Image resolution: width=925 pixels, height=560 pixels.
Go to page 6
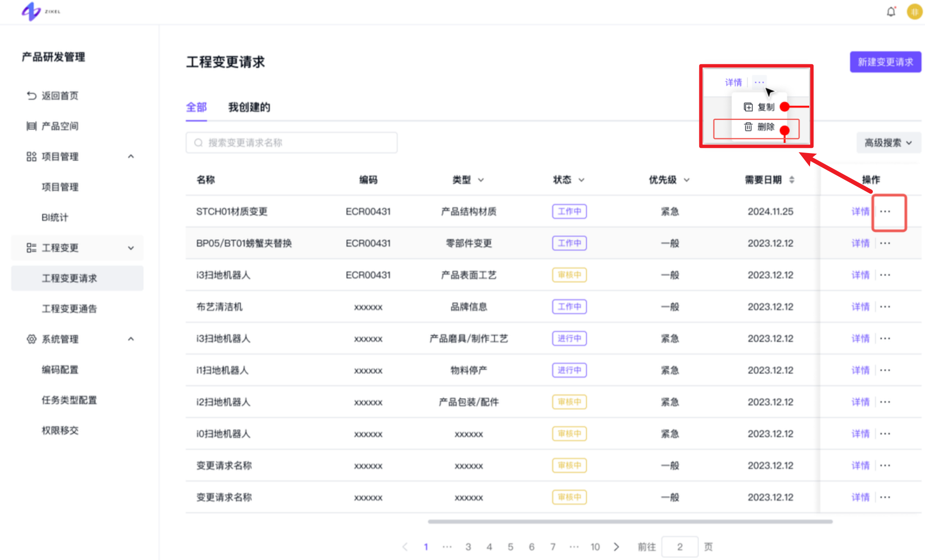532,547
